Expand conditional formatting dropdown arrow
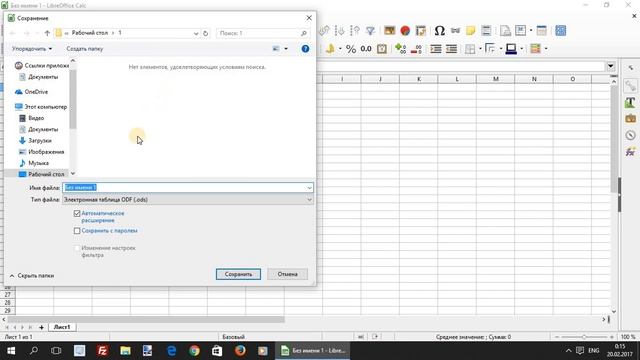The image size is (640, 360). click(x=546, y=49)
